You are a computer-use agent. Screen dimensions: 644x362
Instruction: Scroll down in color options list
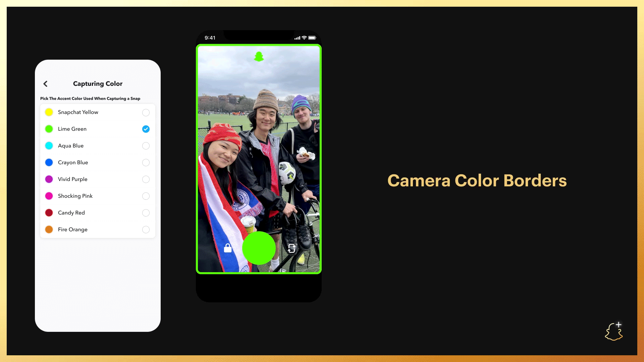[x=98, y=229]
